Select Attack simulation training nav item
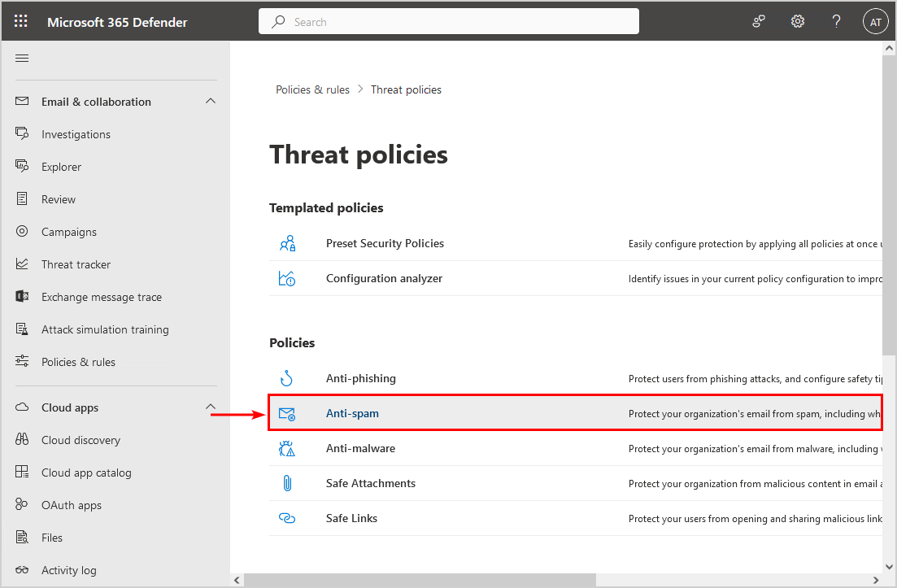Image resolution: width=897 pixels, height=588 pixels. click(x=105, y=329)
